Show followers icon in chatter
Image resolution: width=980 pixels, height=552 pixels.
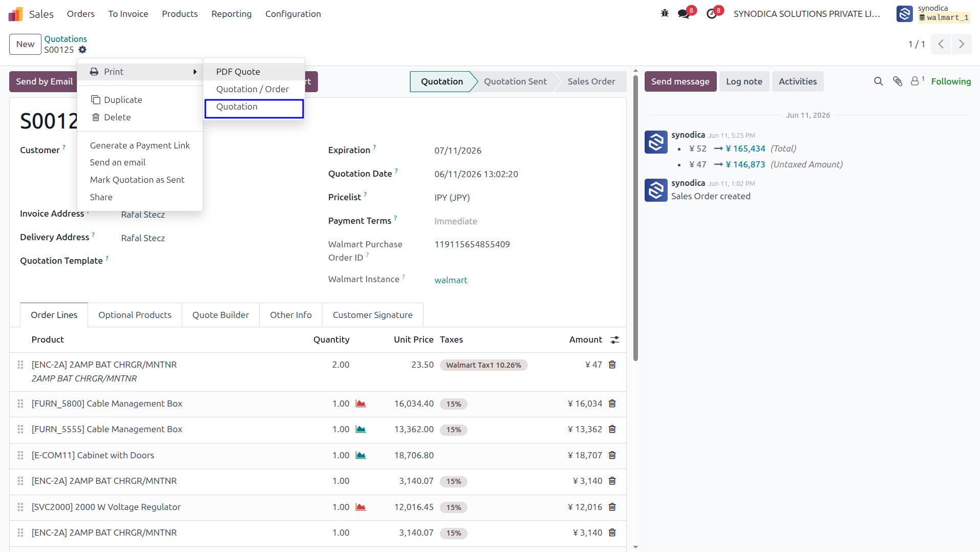point(917,81)
